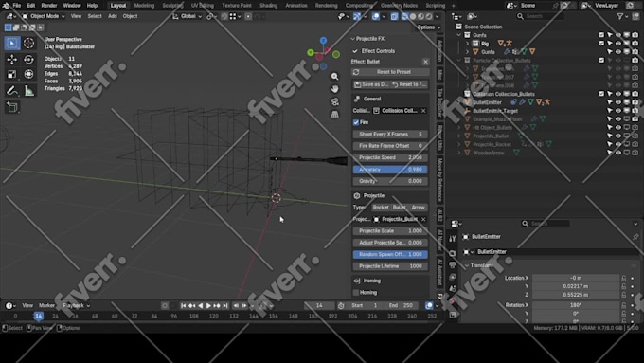
Task: Toggle Gunfa collection exclude checkbox
Action: pos(601,35)
